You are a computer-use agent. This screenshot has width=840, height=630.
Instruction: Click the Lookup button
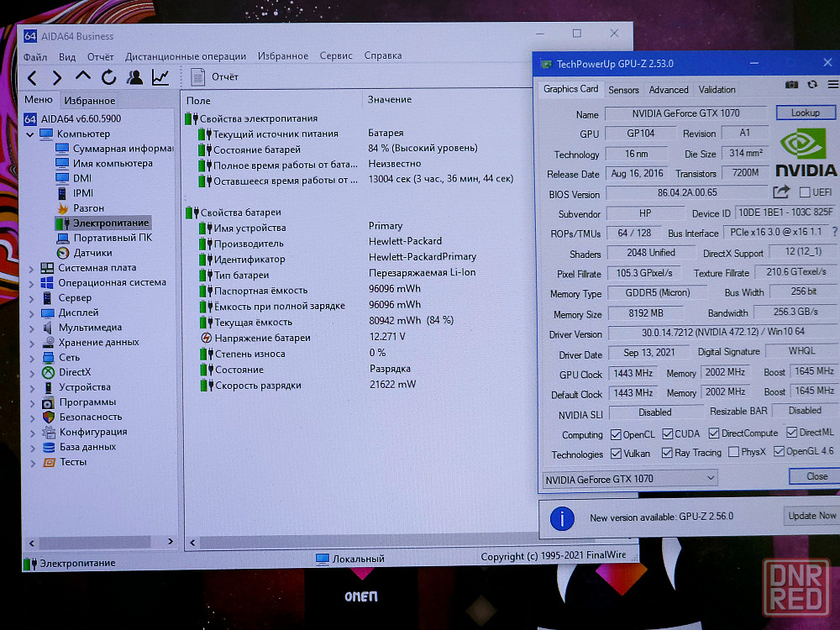[x=806, y=113]
